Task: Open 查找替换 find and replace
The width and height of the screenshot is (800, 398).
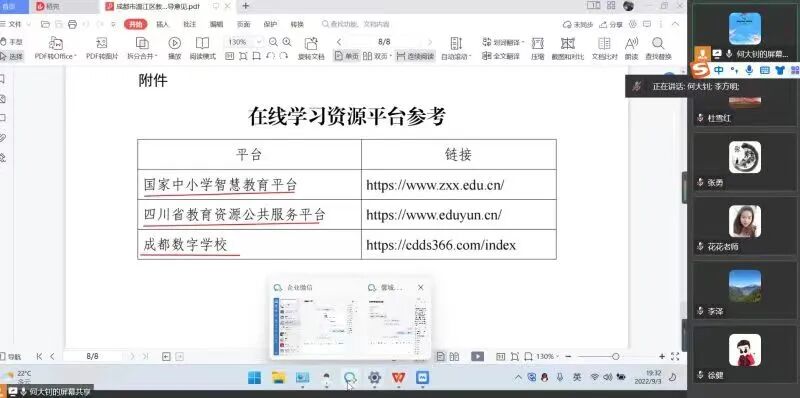Action: click(658, 48)
